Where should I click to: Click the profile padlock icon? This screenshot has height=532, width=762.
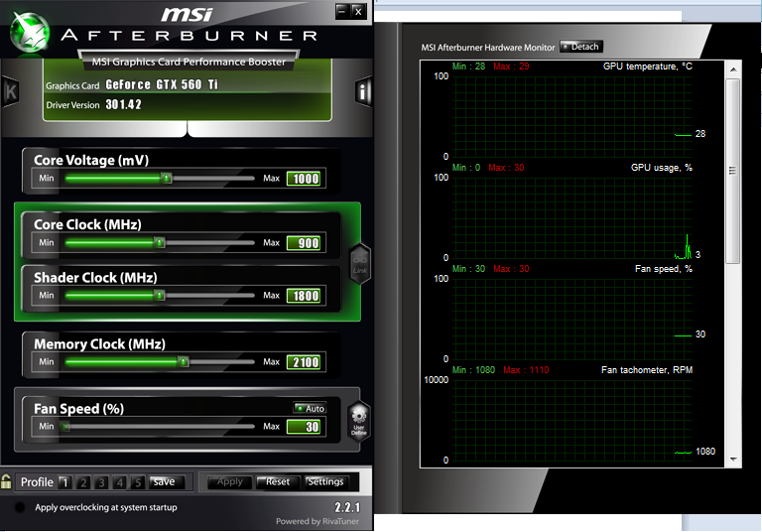[7, 481]
